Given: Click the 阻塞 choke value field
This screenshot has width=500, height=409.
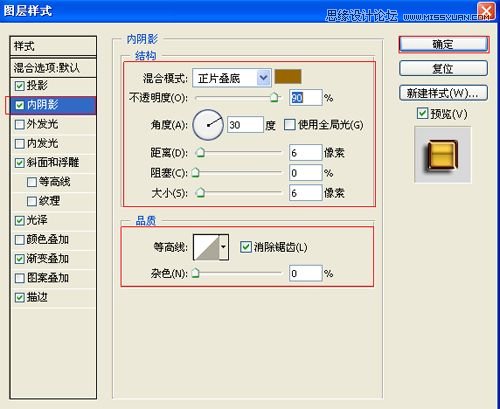Looking at the screenshot, I should (306, 173).
